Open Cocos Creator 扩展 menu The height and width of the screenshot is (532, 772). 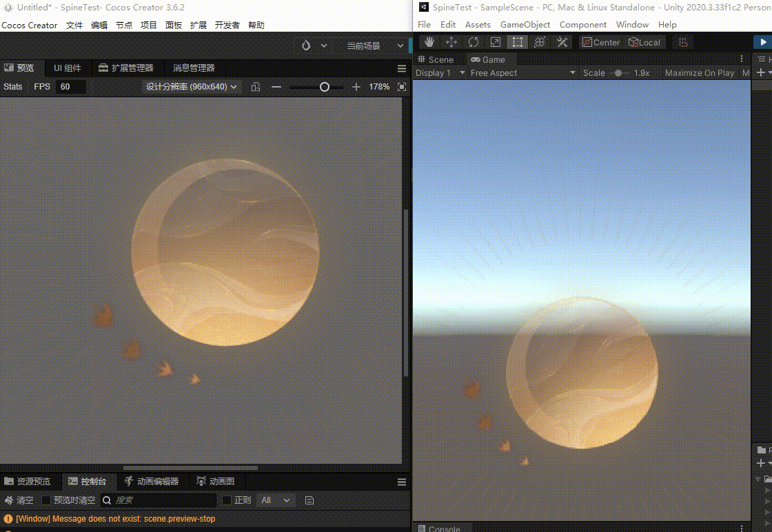198,25
